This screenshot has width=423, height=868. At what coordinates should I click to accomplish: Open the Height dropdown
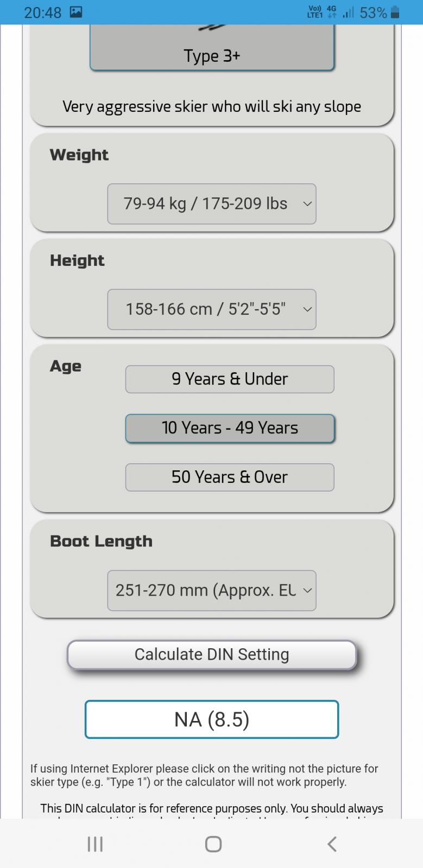pyautogui.click(x=212, y=309)
